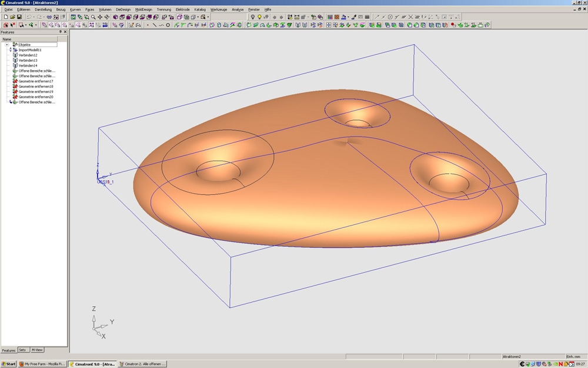This screenshot has width=588, height=368.
Task: Select the circle sketch tool
Action: pos(168,25)
